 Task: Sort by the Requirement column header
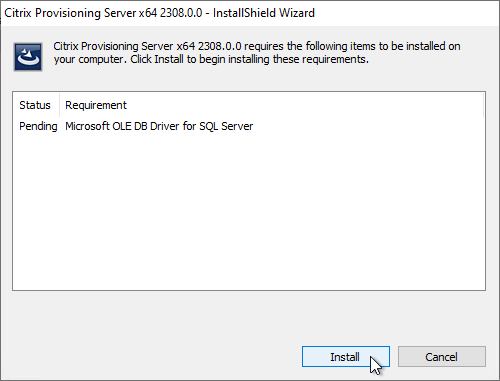[x=96, y=105]
